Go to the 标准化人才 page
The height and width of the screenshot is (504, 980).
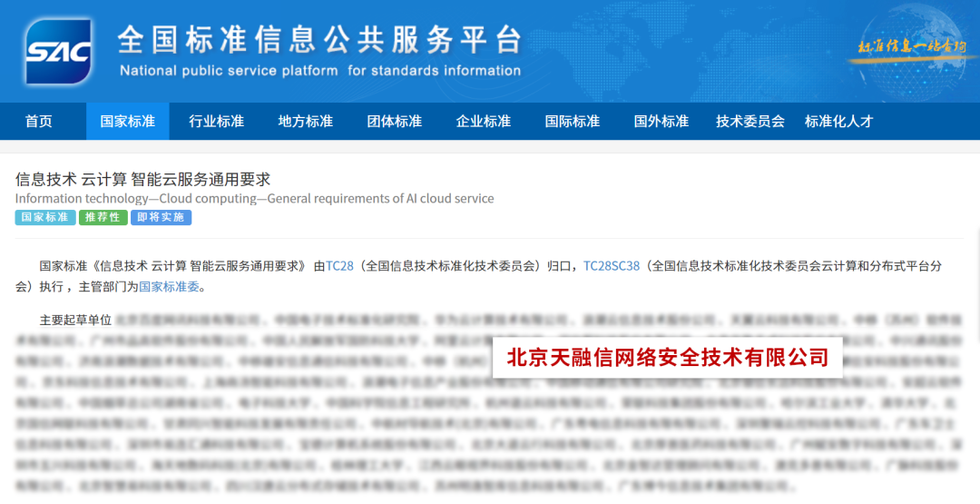coord(838,122)
